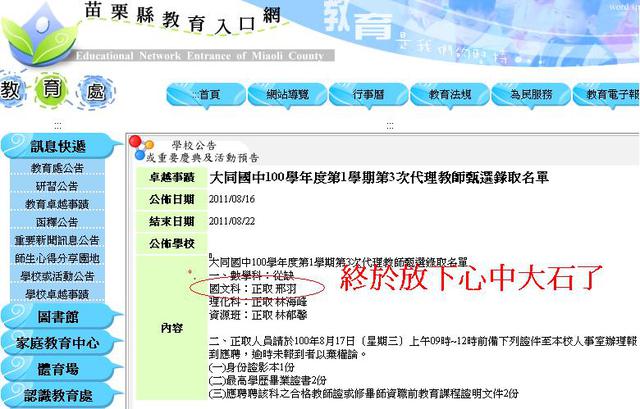Image resolution: width=640 pixels, height=409 pixels.
Task: Expand the 認識教育處 sidebar section
Action: (58, 395)
